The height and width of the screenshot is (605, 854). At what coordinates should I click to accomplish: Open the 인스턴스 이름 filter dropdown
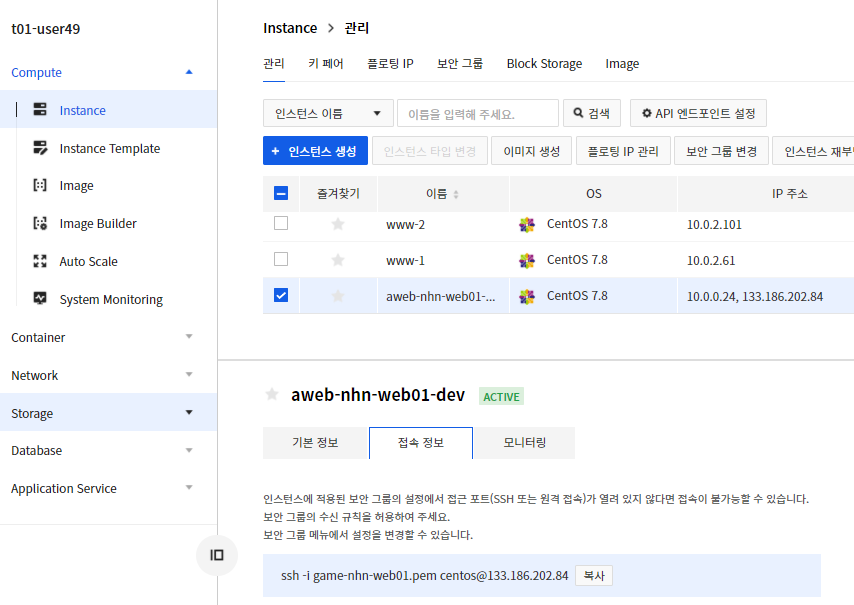pyautogui.click(x=328, y=113)
